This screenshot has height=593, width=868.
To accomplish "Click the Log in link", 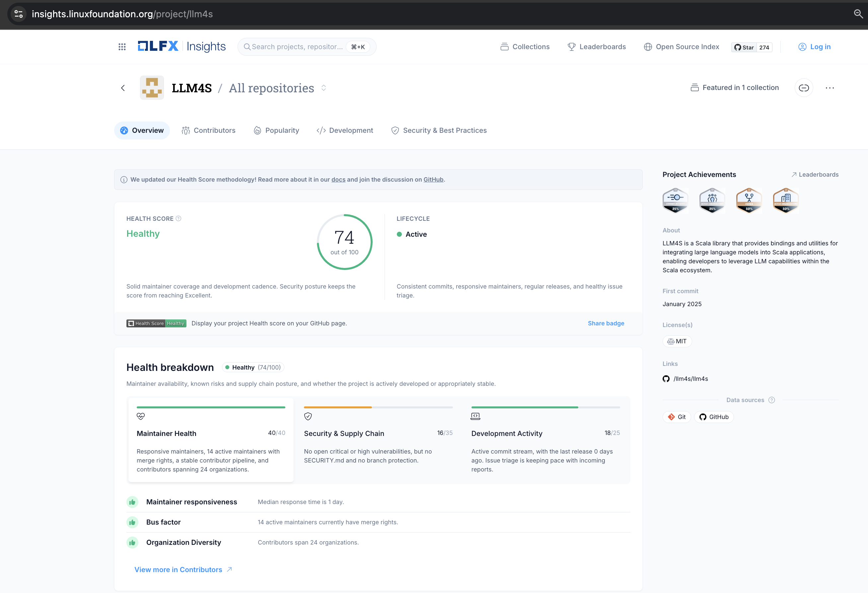I will [814, 47].
